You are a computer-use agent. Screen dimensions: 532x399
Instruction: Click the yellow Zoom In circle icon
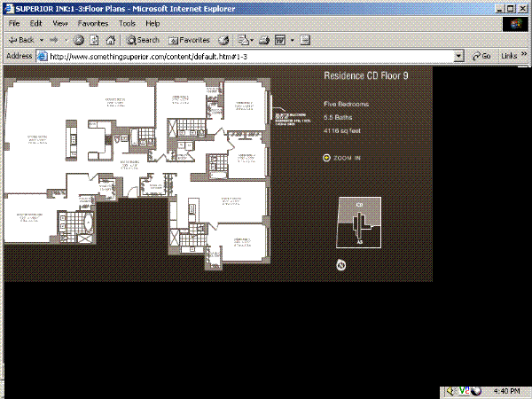pyautogui.click(x=326, y=158)
